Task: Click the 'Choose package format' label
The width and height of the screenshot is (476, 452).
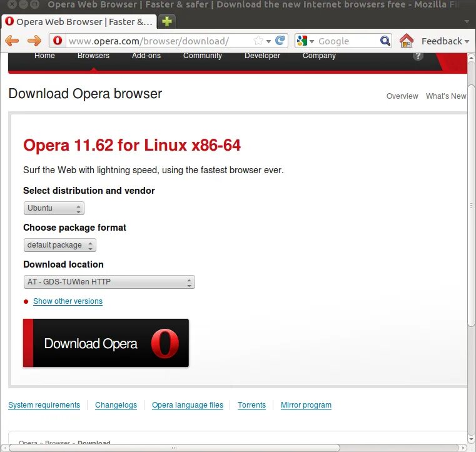Action: point(74,228)
